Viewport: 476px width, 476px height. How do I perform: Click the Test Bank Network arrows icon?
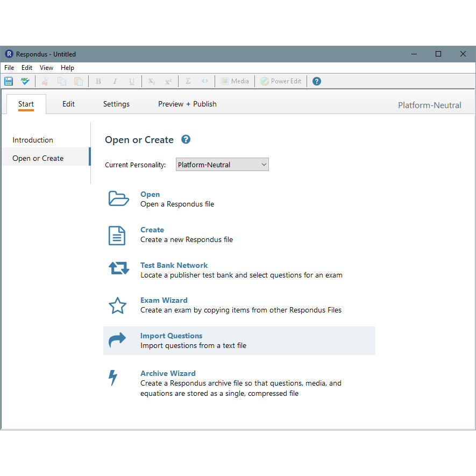tap(118, 268)
